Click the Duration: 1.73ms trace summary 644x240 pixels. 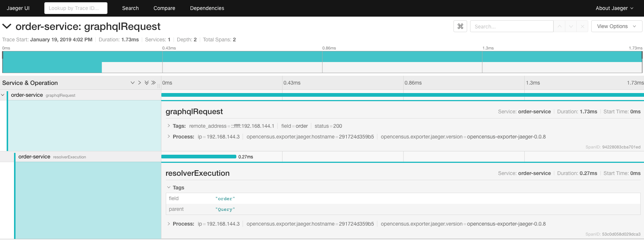click(119, 40)
